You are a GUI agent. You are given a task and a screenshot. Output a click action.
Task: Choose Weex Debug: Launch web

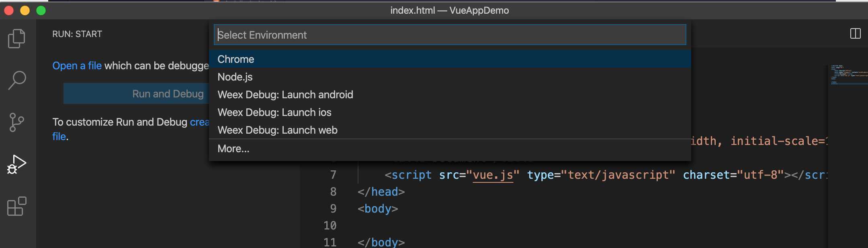click(x=450, y=130)
